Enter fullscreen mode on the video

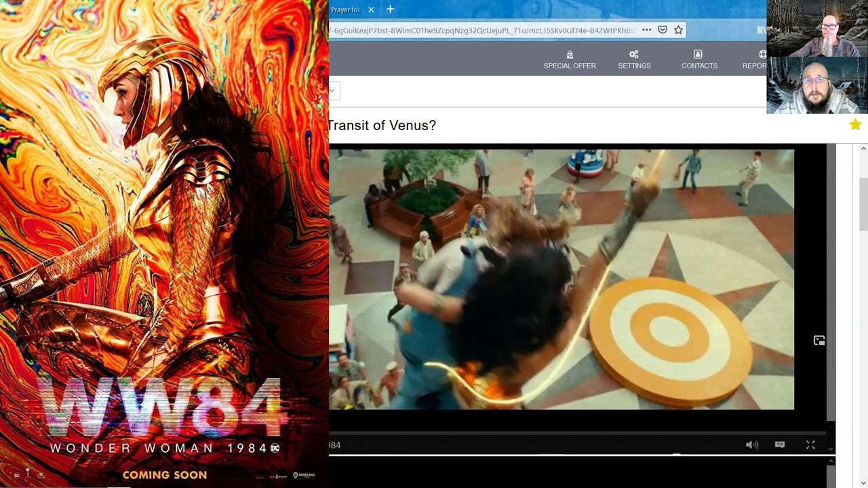(x=810, y=445)
